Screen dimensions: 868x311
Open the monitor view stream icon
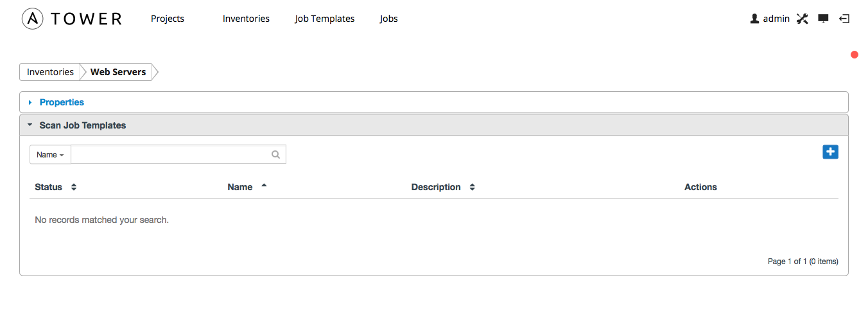pos(823,19)
